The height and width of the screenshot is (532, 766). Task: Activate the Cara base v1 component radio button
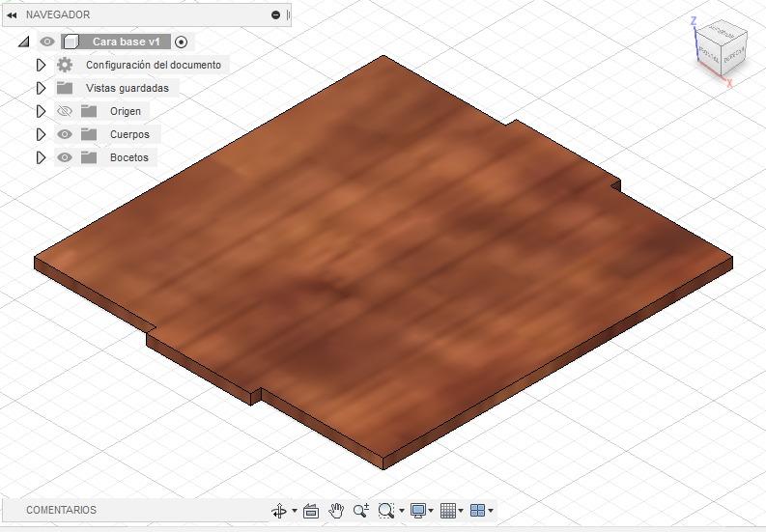coord(182,42)
